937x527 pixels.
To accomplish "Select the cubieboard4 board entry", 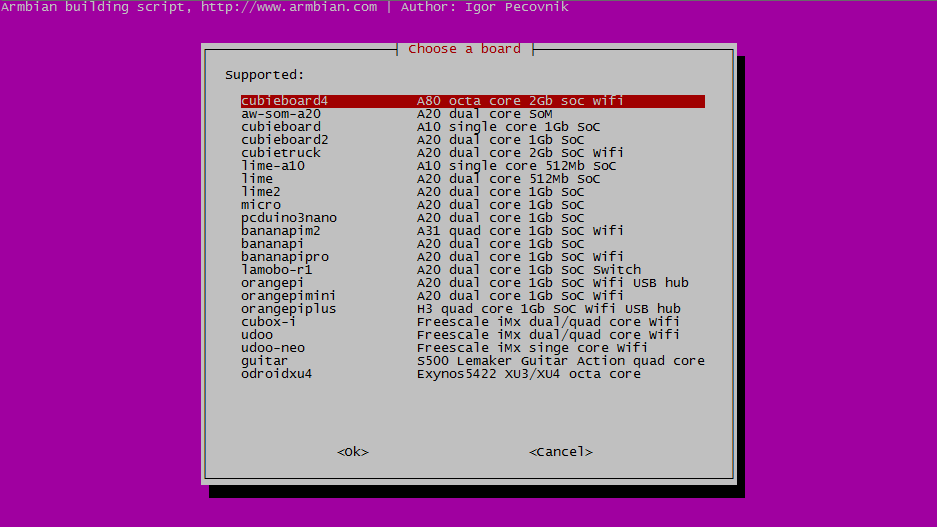I will 473,101.
